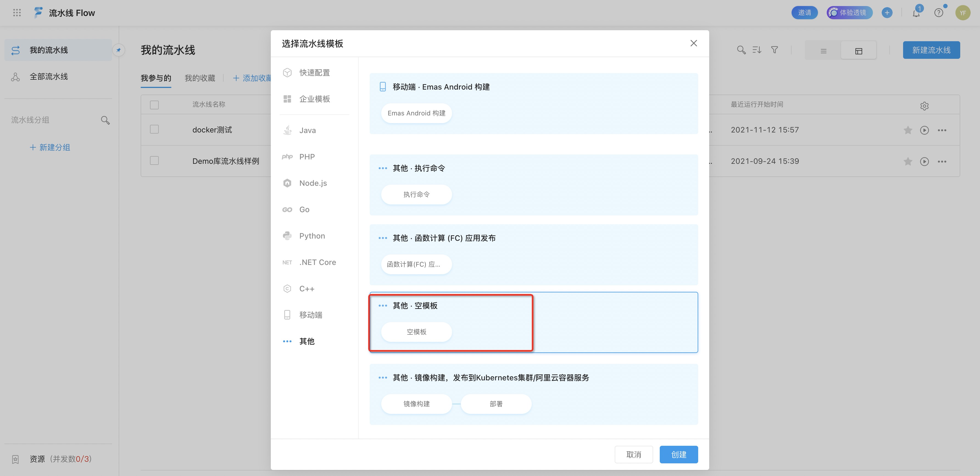Select the Java template category

[x=307, y=131]
